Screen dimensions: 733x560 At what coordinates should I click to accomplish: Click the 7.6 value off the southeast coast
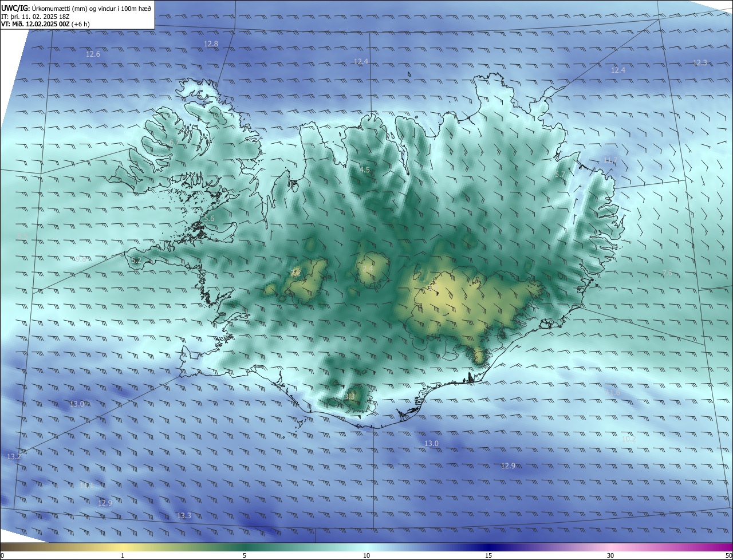(x=667, y=273)
